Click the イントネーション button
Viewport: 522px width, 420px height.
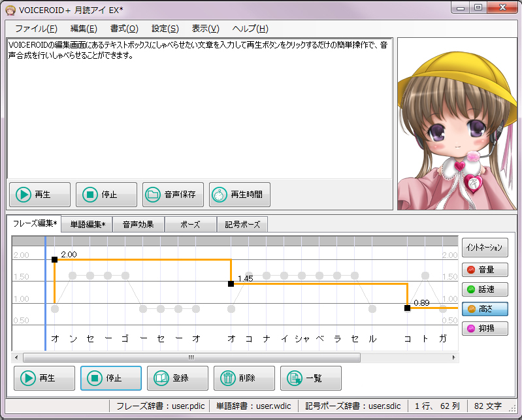pyautogui.click(x=485, y=248)
